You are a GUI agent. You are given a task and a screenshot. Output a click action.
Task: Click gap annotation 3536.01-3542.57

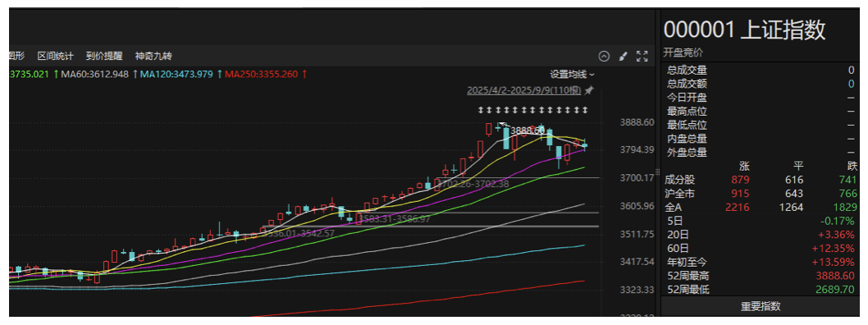point(299,234)
